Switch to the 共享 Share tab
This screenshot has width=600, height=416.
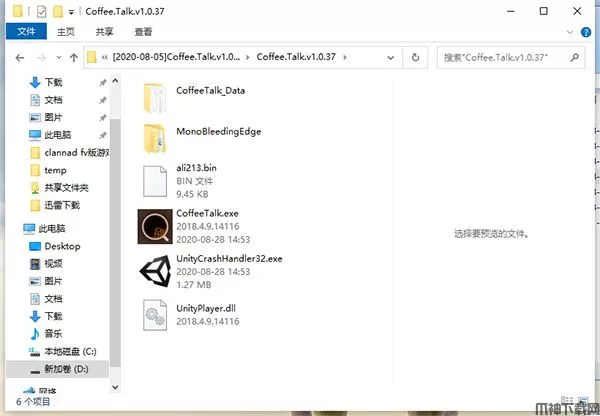(x=104, y=32)
